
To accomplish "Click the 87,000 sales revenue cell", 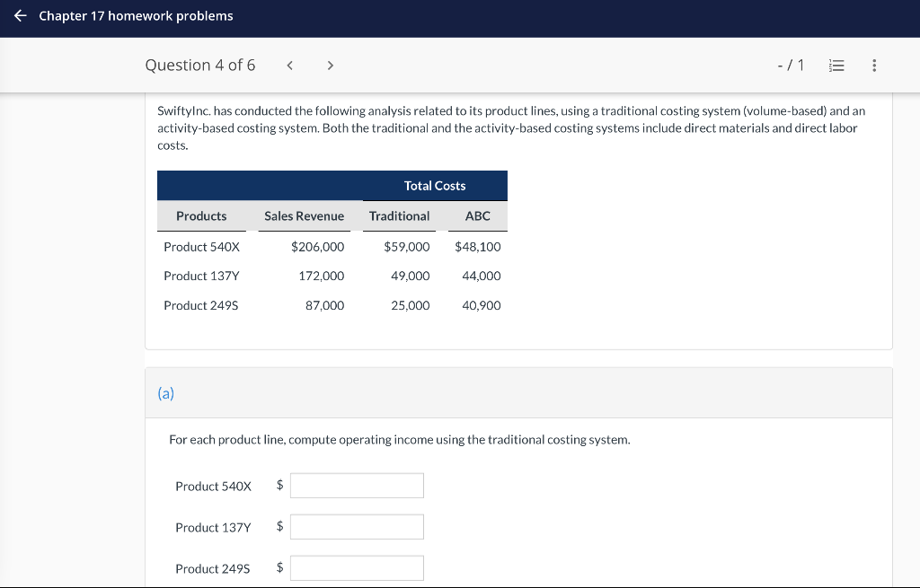I will click(x=325, y=305).
